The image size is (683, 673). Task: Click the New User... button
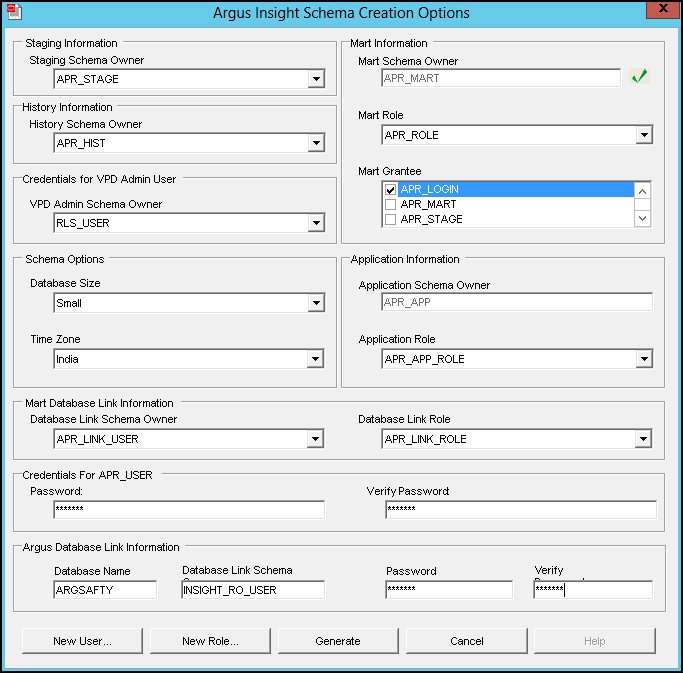[82, 641]
